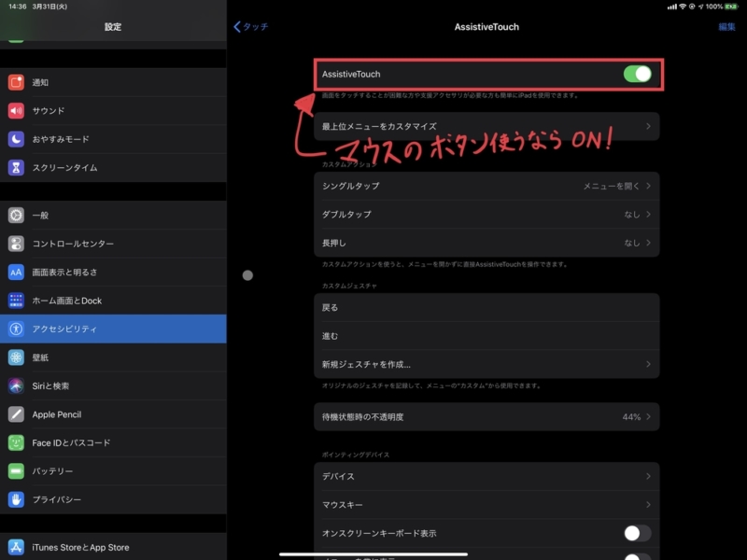Open 待機状態時の不透明度 44% setting
Image resolution: width=747 pixels, height=560 pixels.
pos(486,416)
